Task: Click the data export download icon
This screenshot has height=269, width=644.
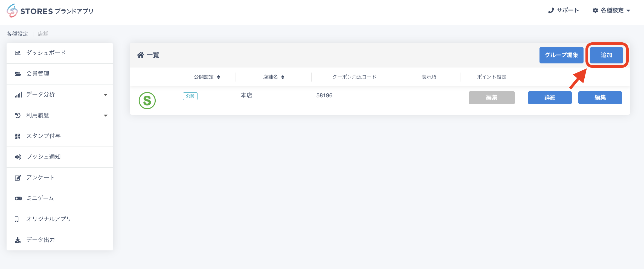Action: (x=18, y=240)
